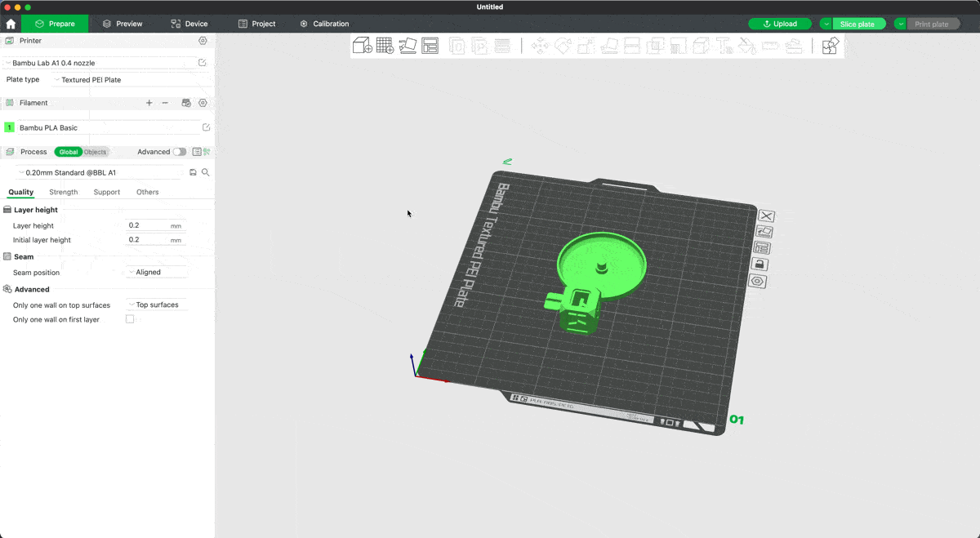This screenshot has height=538, width=980.
Task: Click the Add model cube icon
Action: pos(363,46)
